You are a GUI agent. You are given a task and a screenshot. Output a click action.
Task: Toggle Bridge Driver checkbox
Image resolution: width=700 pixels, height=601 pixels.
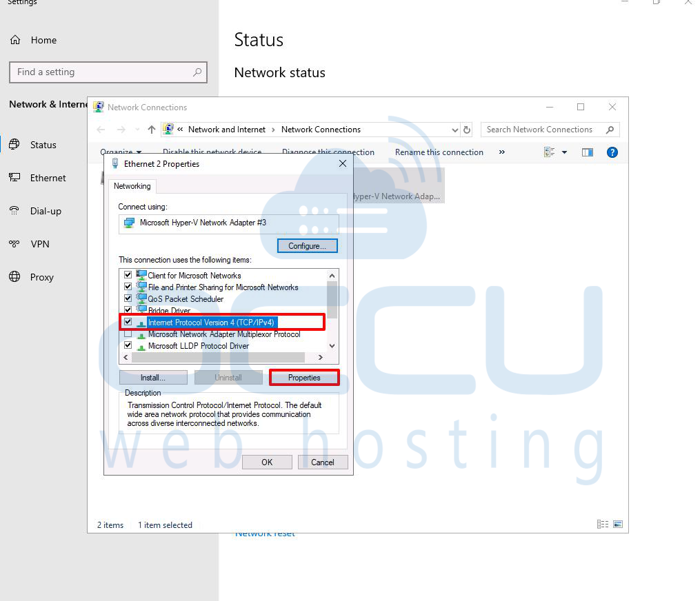128,309
